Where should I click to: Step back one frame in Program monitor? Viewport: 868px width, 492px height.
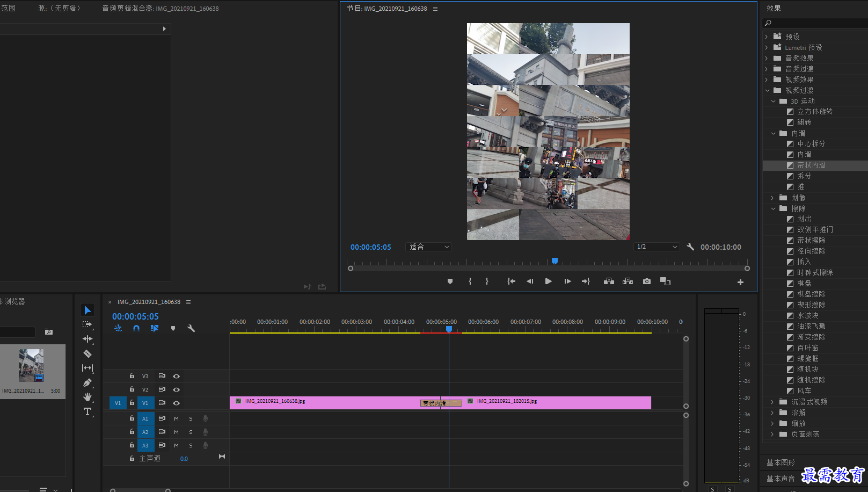pyautogui.click(x=530, y=281)
